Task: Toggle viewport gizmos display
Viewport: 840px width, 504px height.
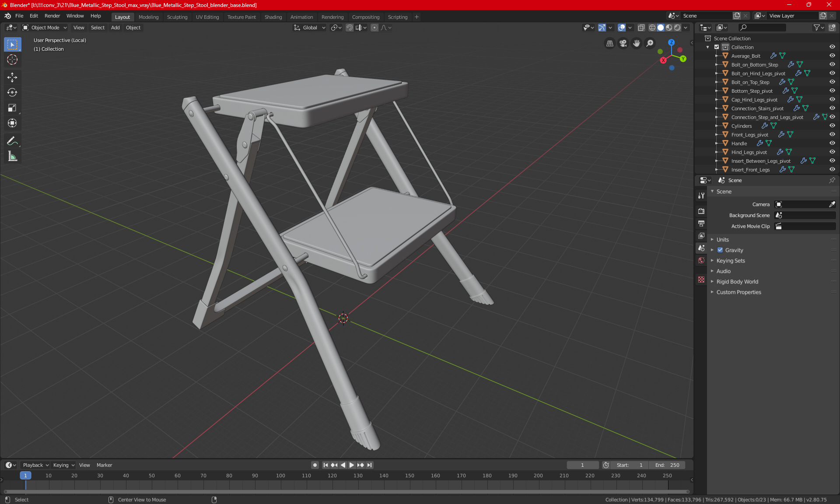Action: click(x=602, y=28)
